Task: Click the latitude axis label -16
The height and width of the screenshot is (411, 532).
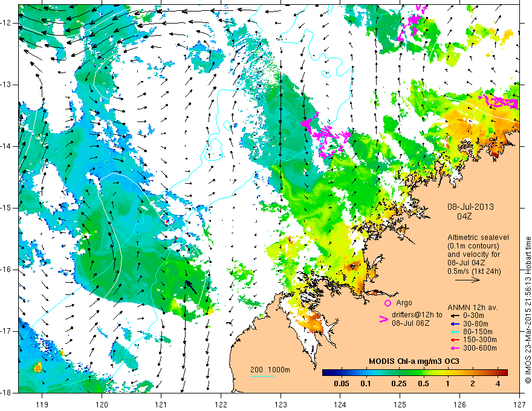Action: [x=6, y=270]
